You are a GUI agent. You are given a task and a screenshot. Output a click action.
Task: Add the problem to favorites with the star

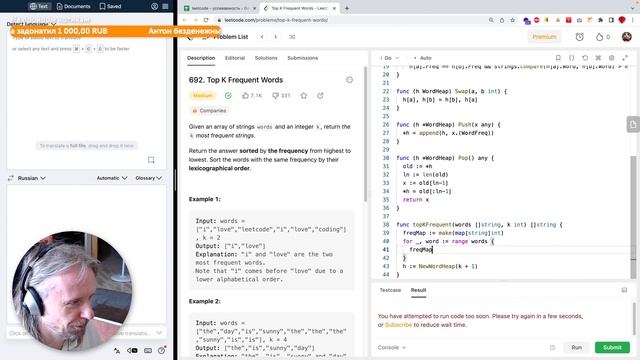304,96
